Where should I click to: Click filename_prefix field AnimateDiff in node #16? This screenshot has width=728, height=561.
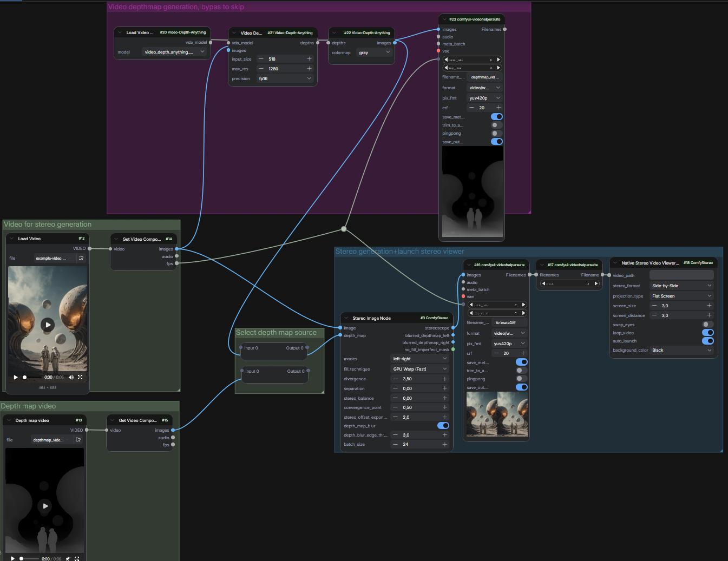pos(509,323)
